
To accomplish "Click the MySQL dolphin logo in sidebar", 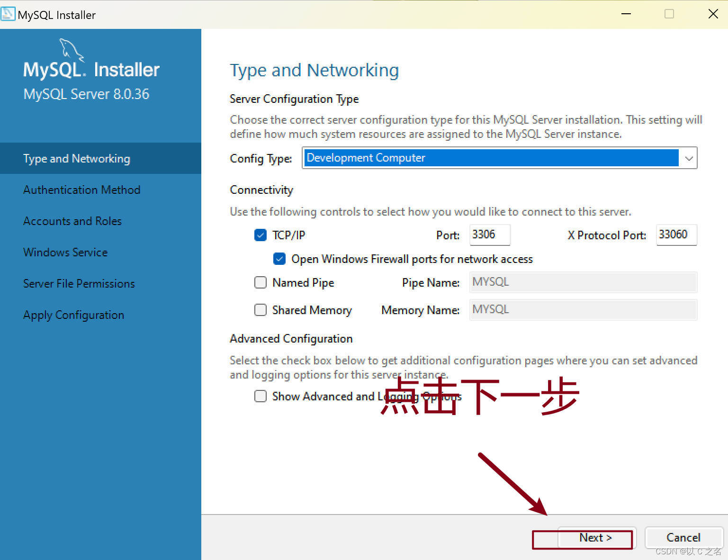I will [x=72, y=50].
